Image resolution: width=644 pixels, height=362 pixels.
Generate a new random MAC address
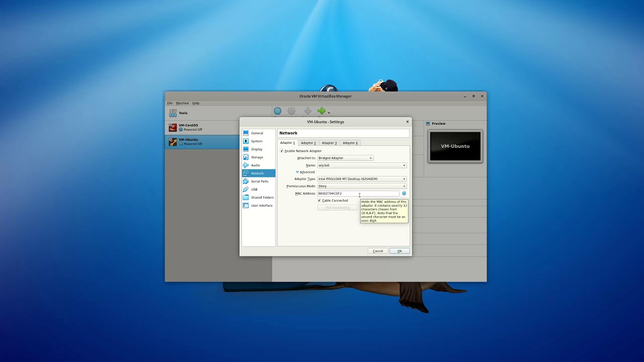click(x=404, y=194)
